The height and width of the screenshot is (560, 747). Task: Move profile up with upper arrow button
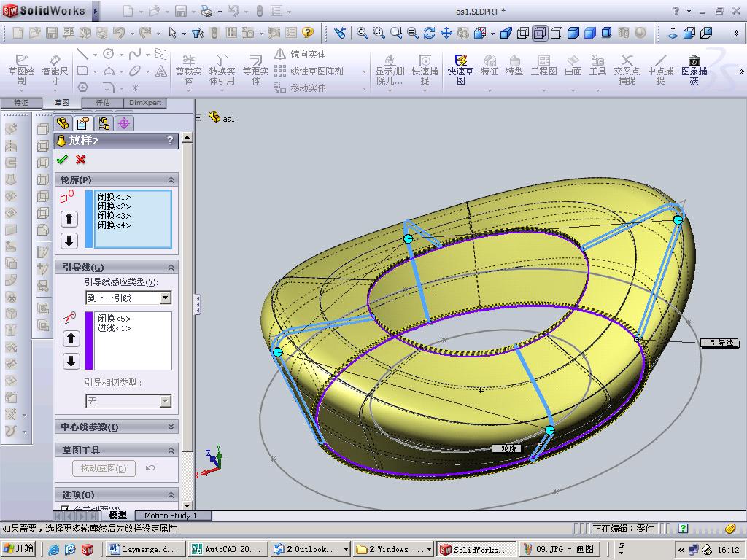tap(69, 219)
